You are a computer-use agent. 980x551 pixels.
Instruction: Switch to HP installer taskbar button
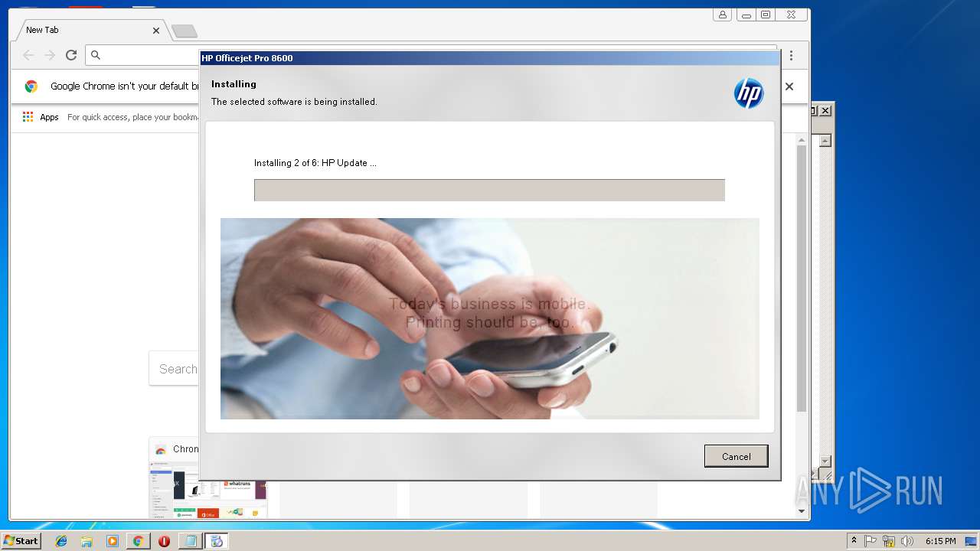point(216,541)
